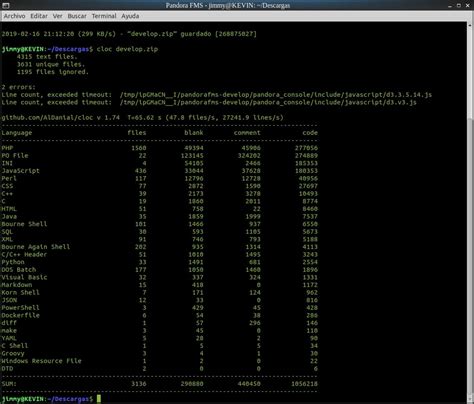Click the 'code' column header
Viewport: 474px width, 404px height.
click(310, 133)
